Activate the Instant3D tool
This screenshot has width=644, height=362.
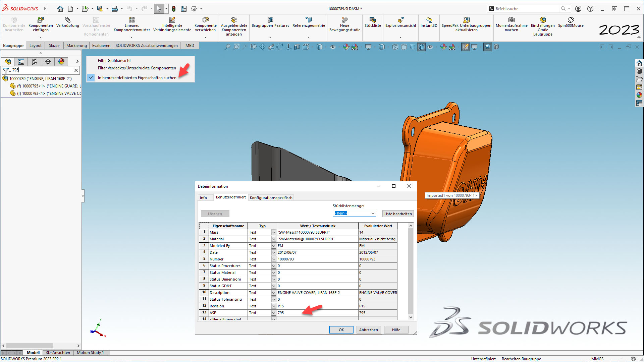(429, 23)
